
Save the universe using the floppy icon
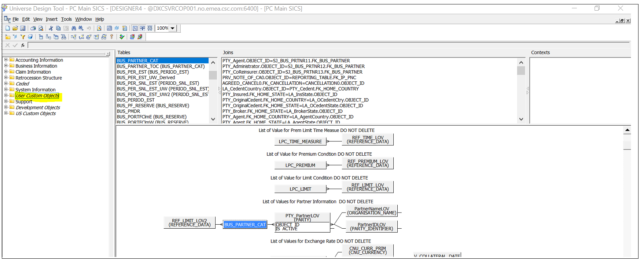click(x=23, y=28)
